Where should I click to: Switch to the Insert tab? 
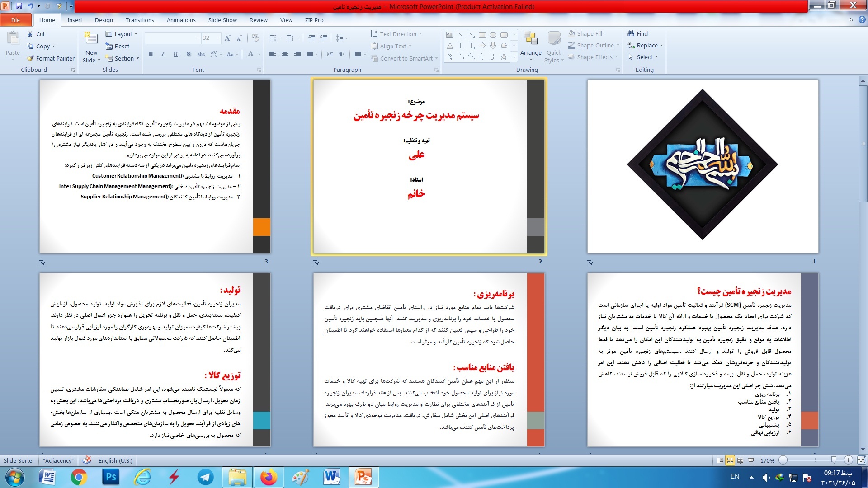(75, 20)
